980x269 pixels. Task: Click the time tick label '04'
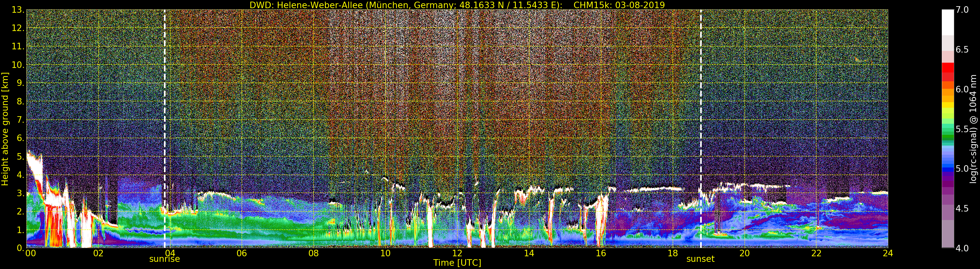(170, 253)
